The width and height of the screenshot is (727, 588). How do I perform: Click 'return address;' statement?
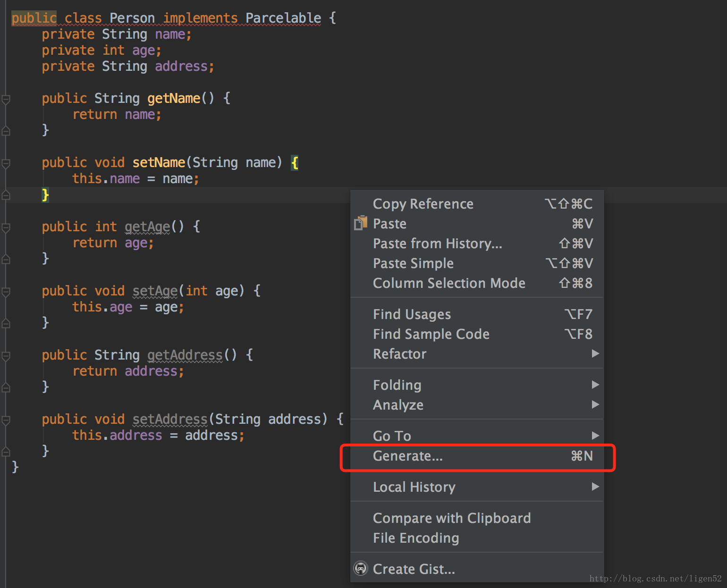point(128,371)
